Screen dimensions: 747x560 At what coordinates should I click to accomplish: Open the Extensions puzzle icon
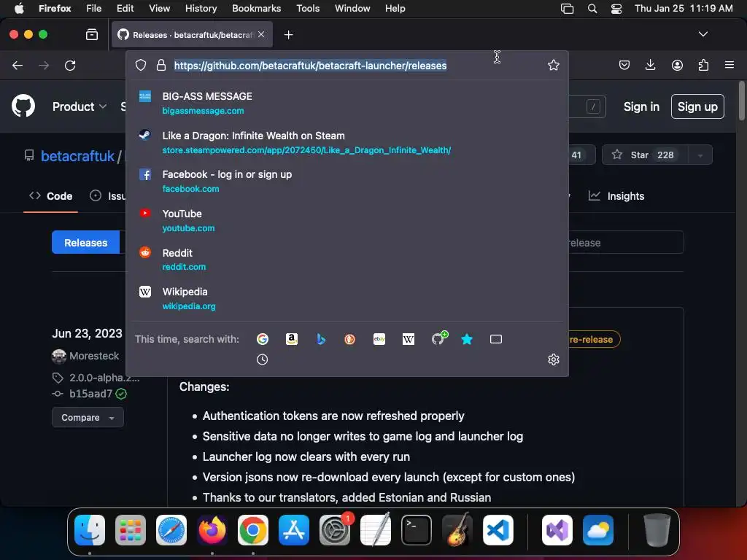coord(704,65)
